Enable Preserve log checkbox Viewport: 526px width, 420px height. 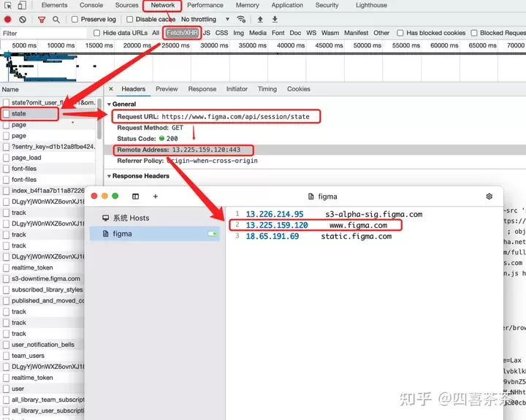[x=75, y=20]
